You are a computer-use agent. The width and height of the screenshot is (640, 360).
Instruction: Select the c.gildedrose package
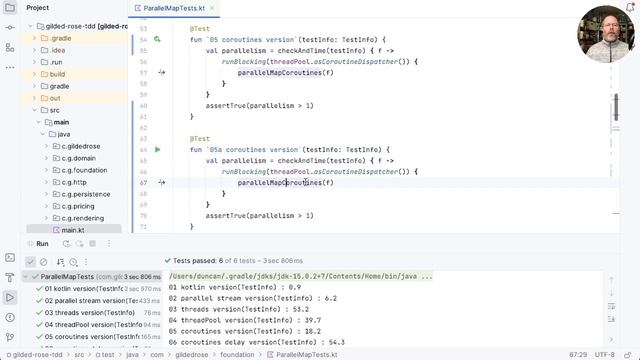[81, 146]
